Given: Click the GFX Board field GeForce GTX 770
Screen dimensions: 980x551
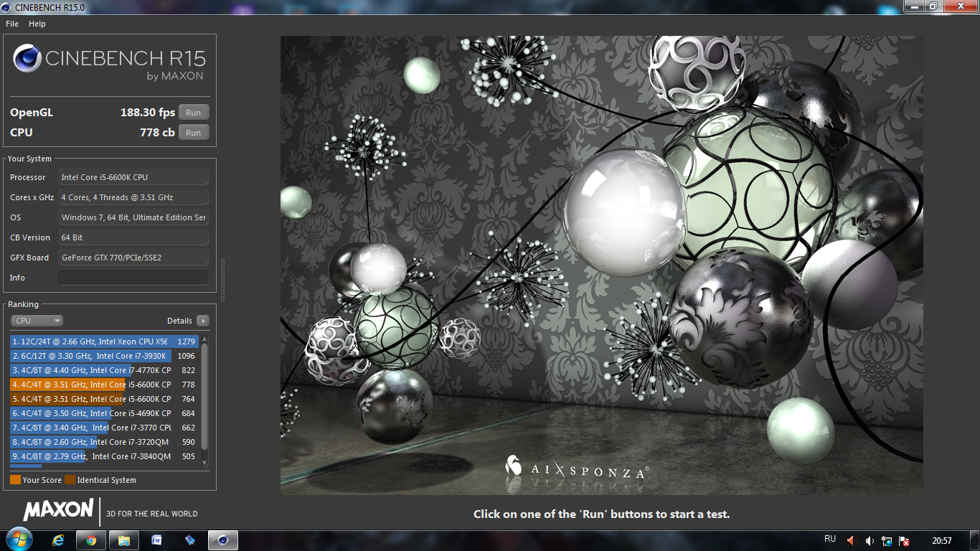Looking at the screenshot, I should [133, 258].
